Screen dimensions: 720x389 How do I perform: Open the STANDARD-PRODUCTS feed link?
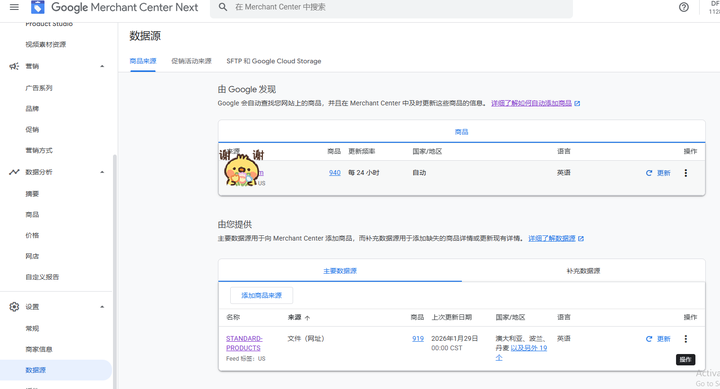point(244,343)
